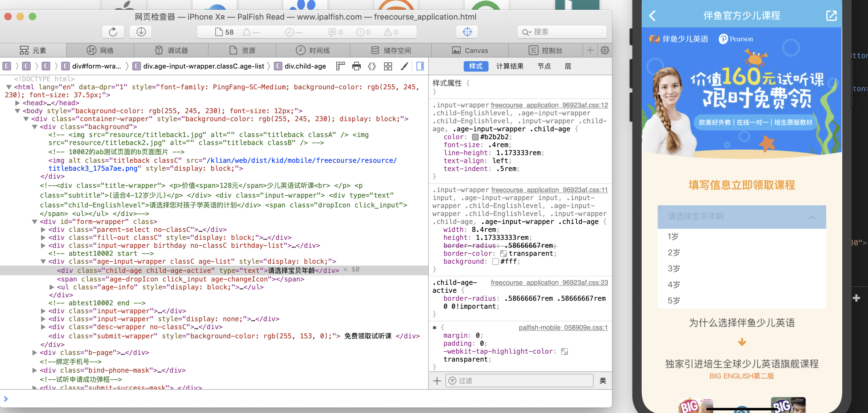Click the download web archive icon
Viewport: 868px width, 413px height.
pos(141,32)
